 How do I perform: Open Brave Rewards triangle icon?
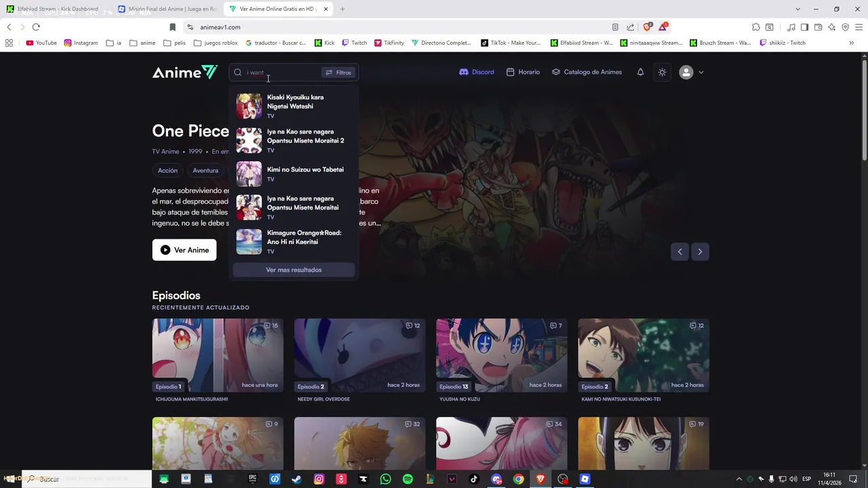click(x=663, y=27)
